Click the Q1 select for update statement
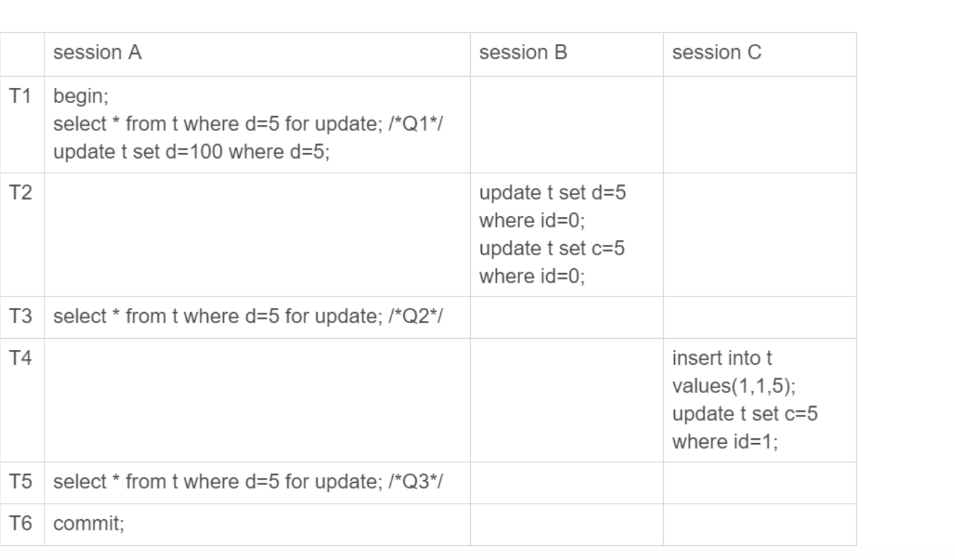This screenshot has width=955, height=560. [x=248, y=124]
